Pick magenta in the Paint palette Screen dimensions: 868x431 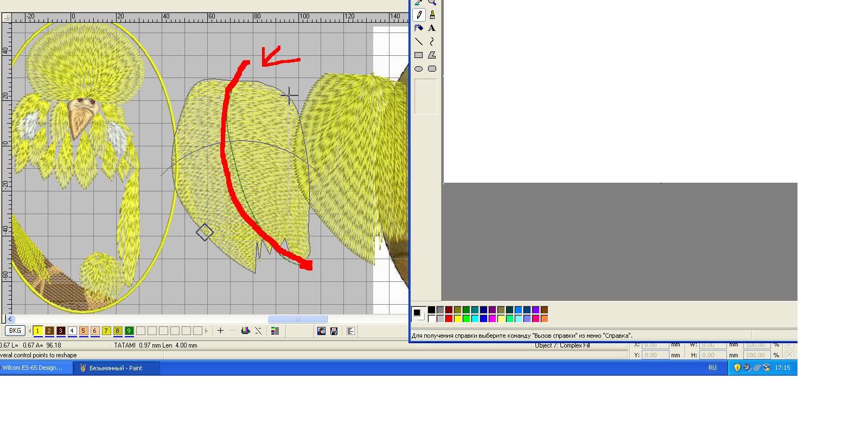tap(492, 319)
